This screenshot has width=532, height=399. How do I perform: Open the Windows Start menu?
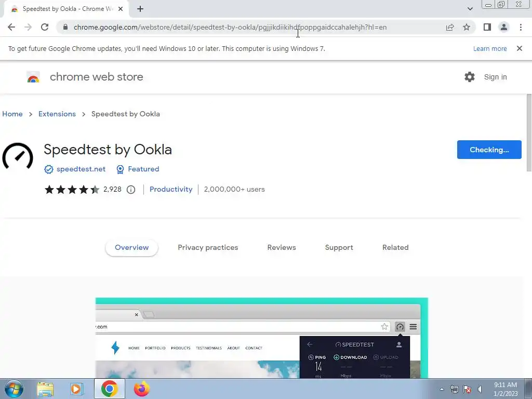[x=14, y=389]
